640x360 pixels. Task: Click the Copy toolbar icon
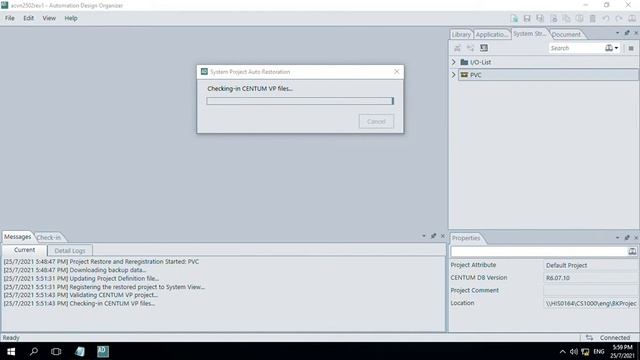566,18
